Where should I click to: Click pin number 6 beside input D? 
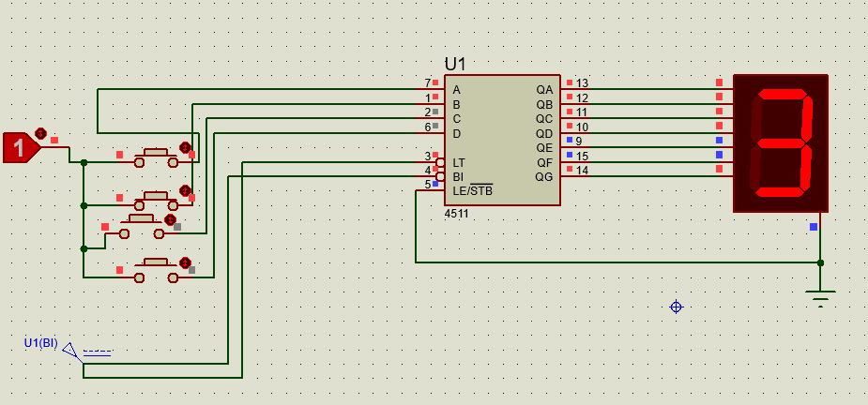pyautogui.click(x=427, y=127)
